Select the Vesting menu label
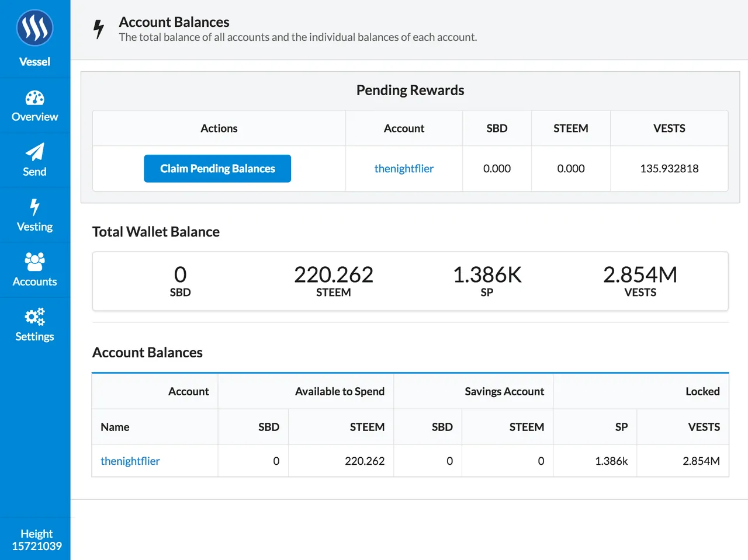Image resolution: width=748 pixels, height=560 pixels. coord(35,227)
